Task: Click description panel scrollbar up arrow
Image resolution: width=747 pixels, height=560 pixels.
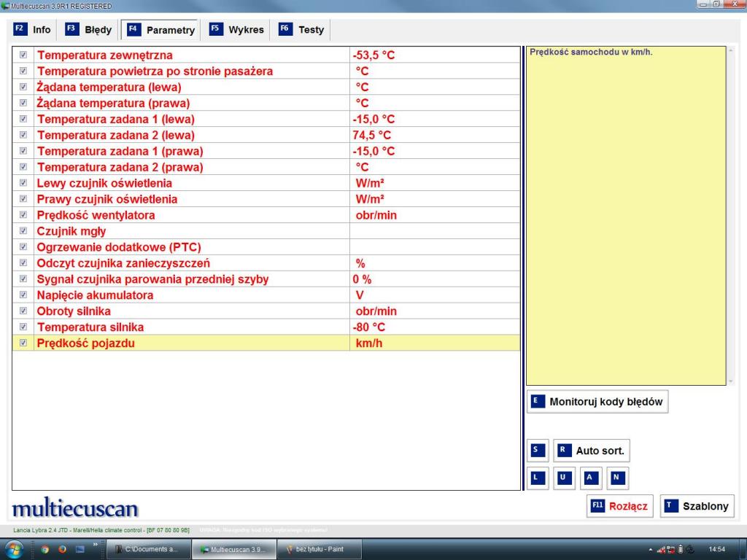Action: tap(730, 50)
